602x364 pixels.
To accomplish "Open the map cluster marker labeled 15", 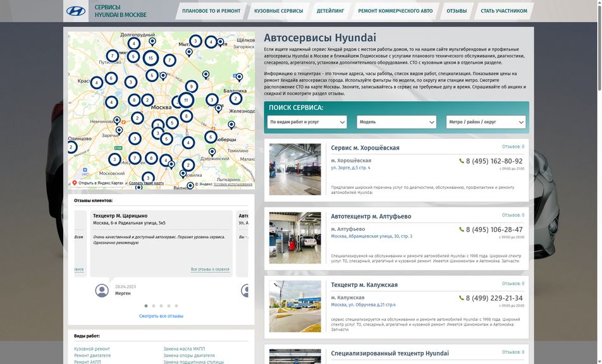I will coord(151,58).
